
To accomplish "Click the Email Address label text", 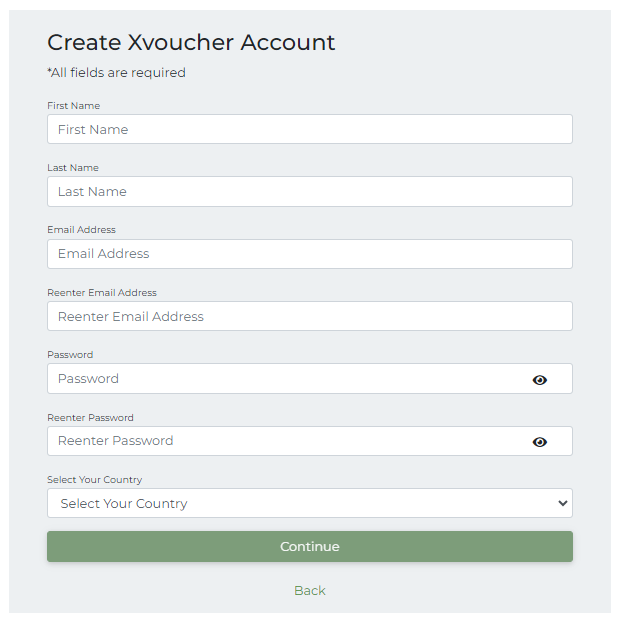I will click(x=82, y=230).
